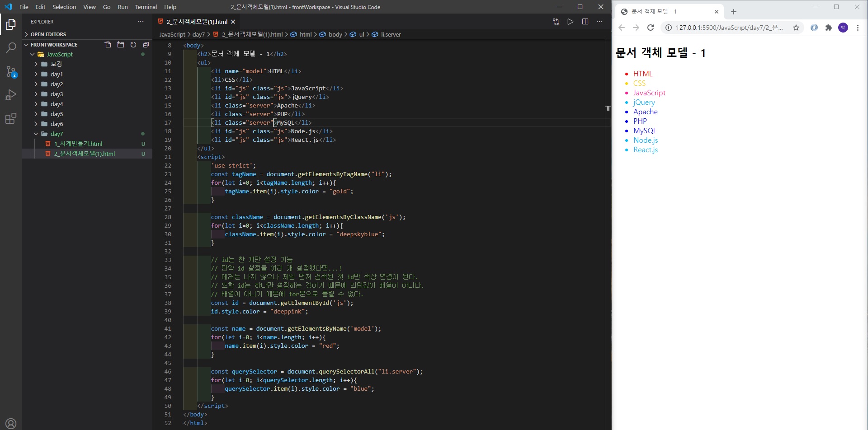Open Explorer views and more actions menu
Image resolution: width=868 pixels, height=430 pixels.
click(141, 21)
